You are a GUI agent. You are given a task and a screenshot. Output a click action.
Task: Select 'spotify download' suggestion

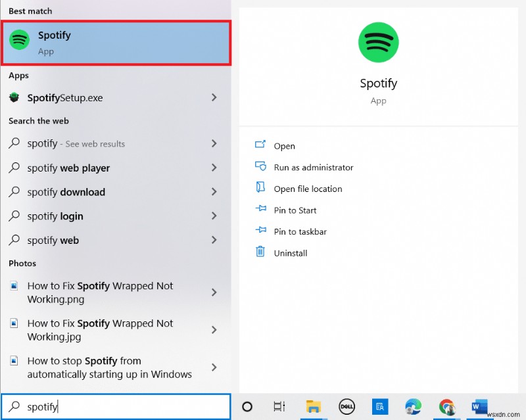click(66, 192)
